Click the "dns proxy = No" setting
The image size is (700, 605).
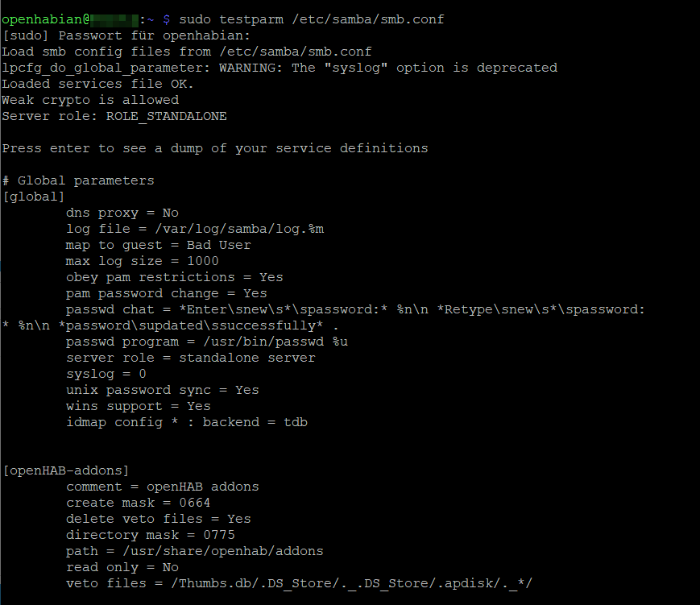click(122, 213)
